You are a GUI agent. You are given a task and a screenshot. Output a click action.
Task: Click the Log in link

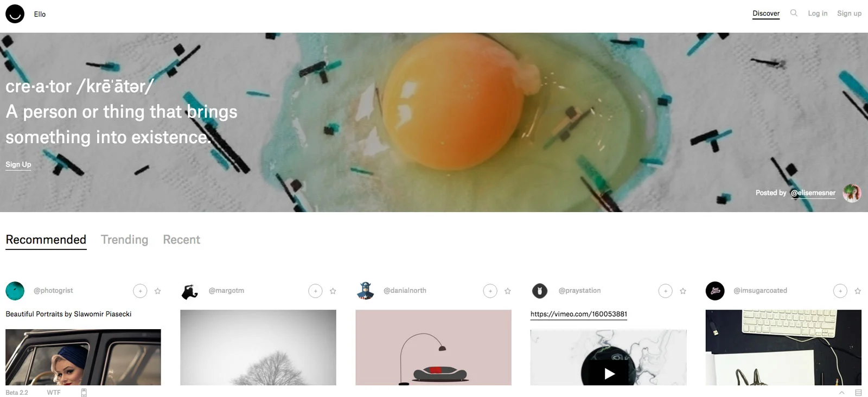pyautogui.click(x=818, y=14)
